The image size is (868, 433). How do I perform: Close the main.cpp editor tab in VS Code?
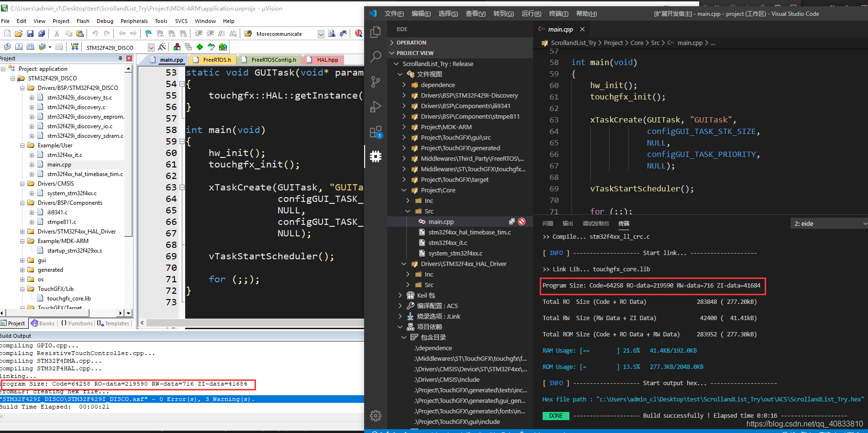point(582,29)
